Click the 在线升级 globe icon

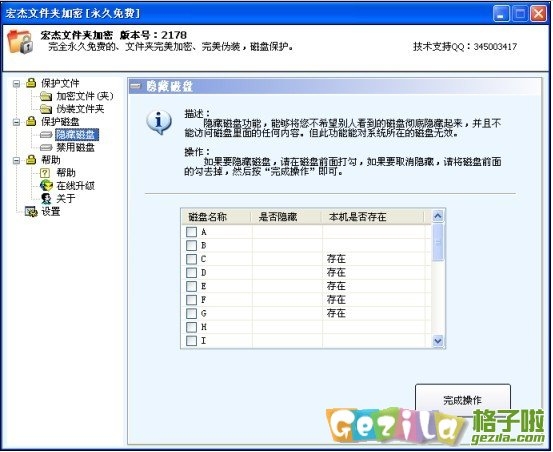pyautogui.click(x=46, y=185)
